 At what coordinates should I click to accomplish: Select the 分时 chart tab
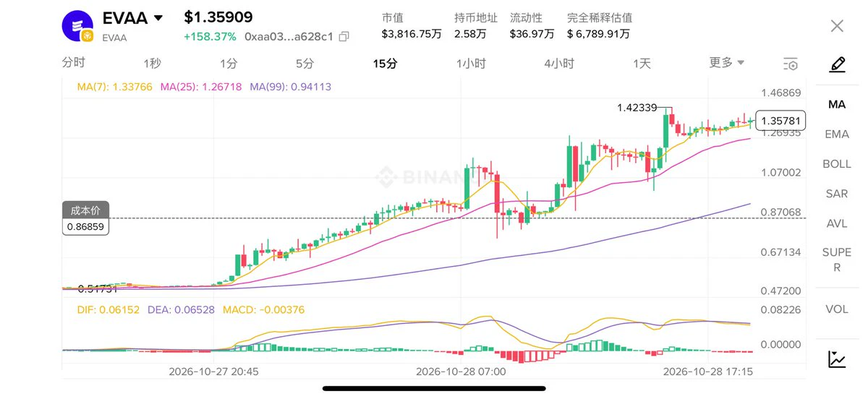pos(73,63)
